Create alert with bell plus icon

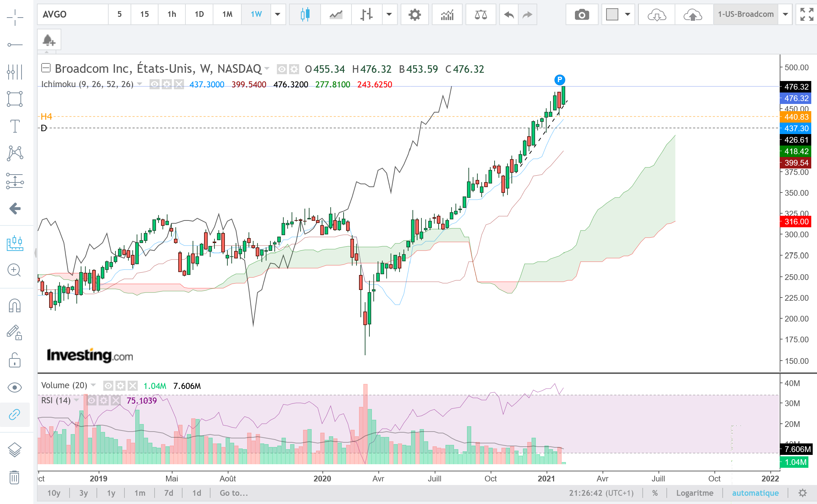[x=49, y=40]
